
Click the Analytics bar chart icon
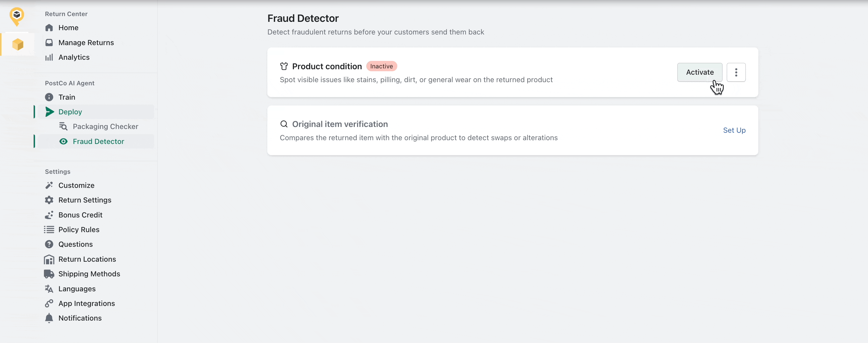coord(49,57)
